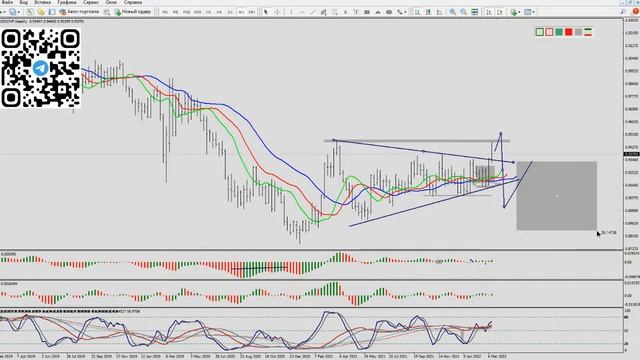Click the Profiles toolbar icon
Screen dimensions: 640x360
click(x=13, y=12)
